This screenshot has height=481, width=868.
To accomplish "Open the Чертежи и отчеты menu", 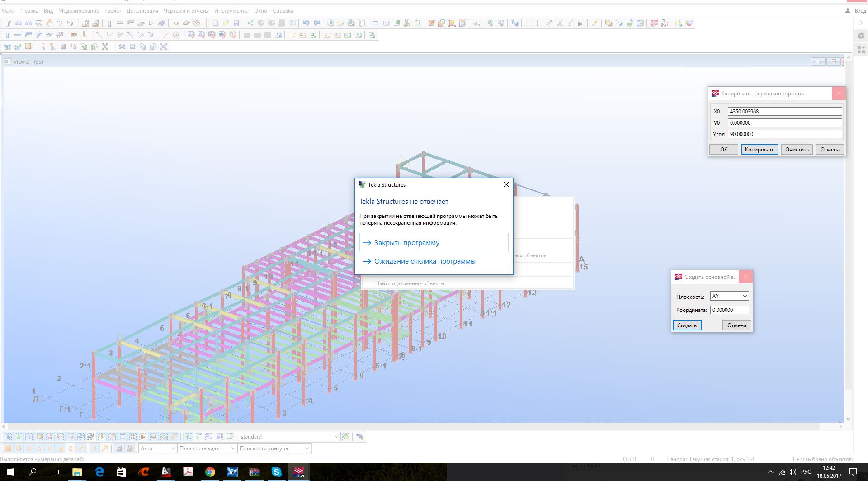I will pos(186,10).
